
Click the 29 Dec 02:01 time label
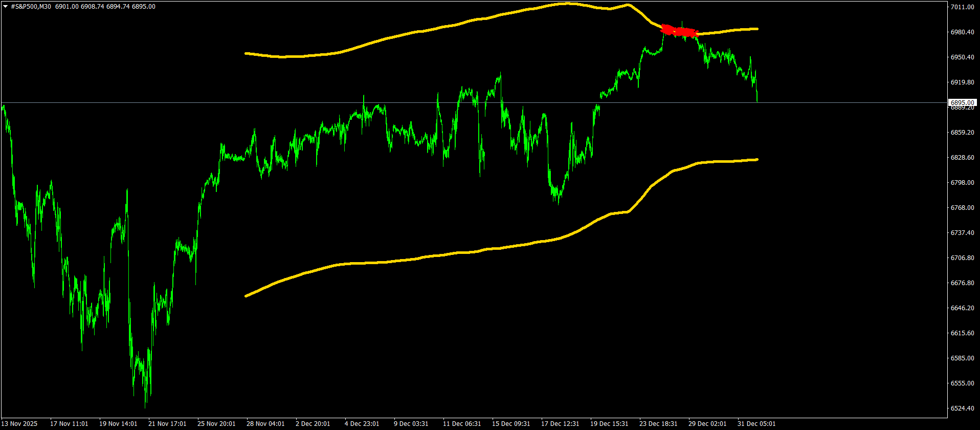707,424
